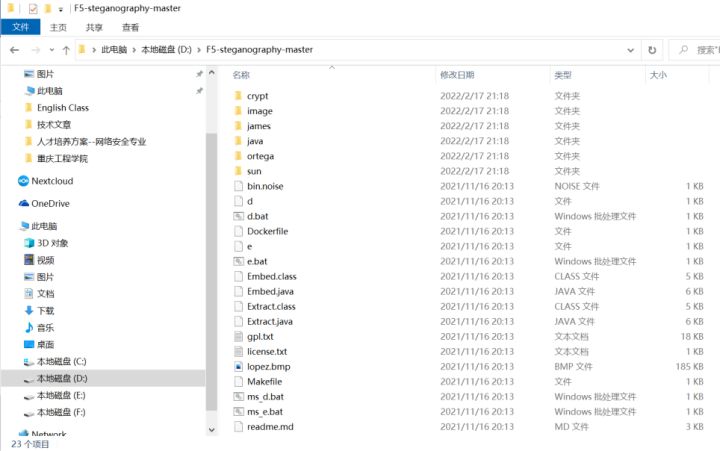
Task: Open the 文件 menu tab
Action: pos(20,27)
